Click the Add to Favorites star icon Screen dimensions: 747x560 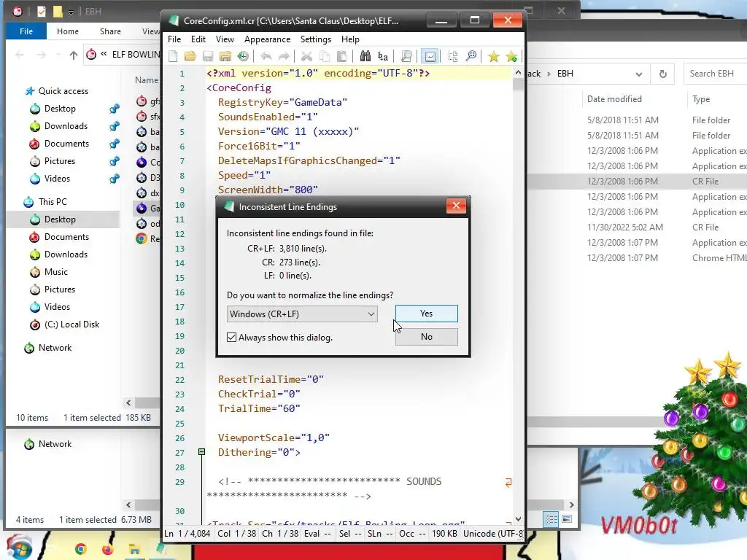pyautogui.click(x=511, y=57)
